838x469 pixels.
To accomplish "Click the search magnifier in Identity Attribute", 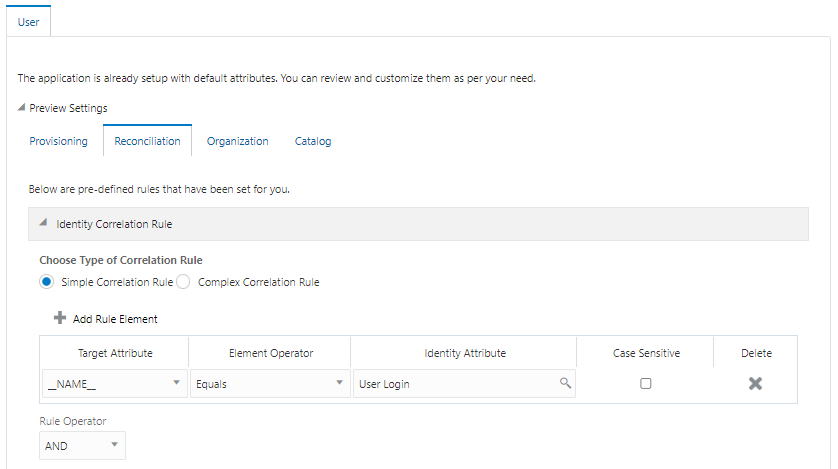I will [x=565, y=383].
